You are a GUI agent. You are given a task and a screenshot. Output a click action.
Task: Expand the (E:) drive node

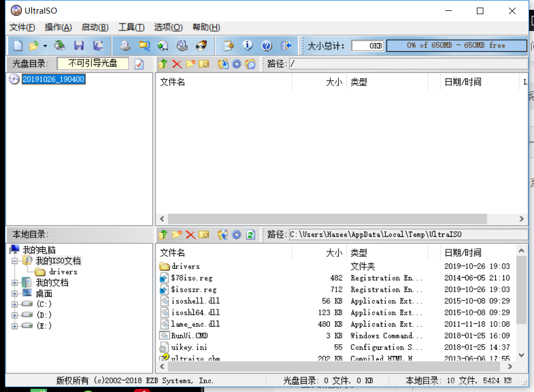point(15,326)
